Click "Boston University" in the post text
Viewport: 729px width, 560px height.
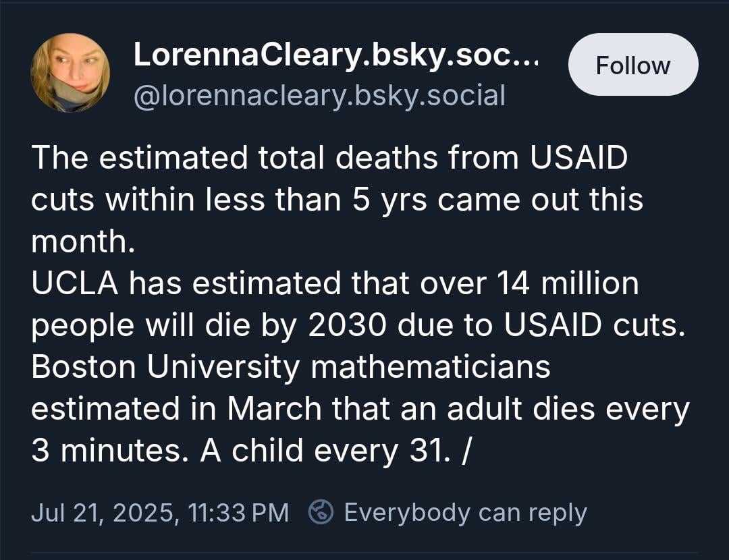[165, 367]
